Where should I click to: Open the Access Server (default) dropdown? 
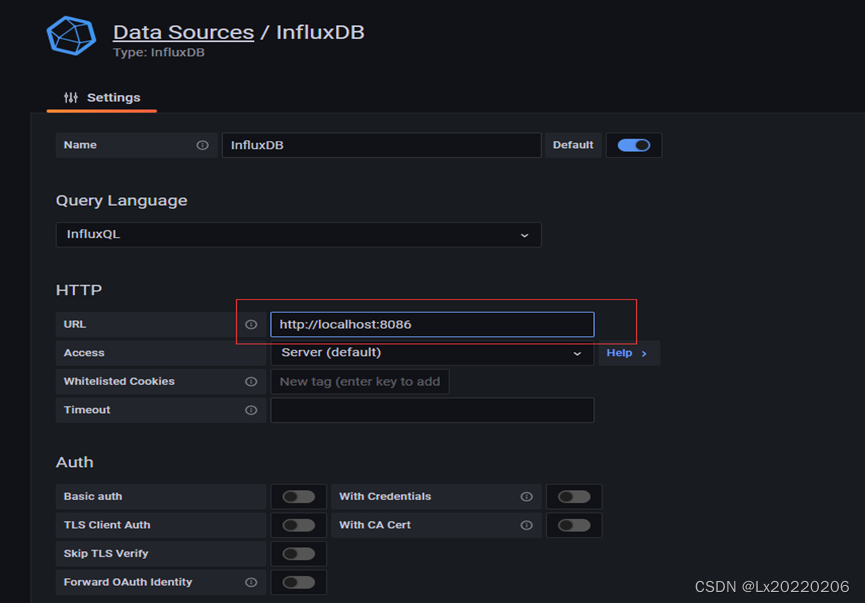click(432, 353)
